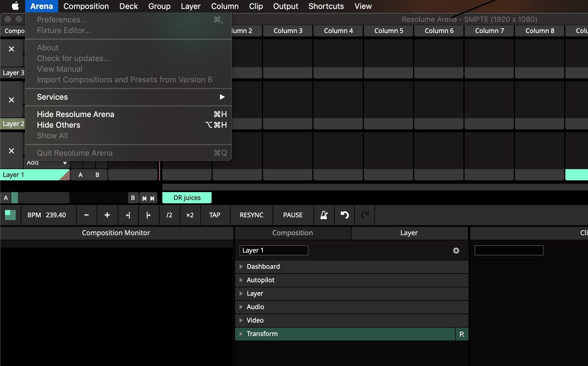Clear Layer 3 with X button

[11, 49]
